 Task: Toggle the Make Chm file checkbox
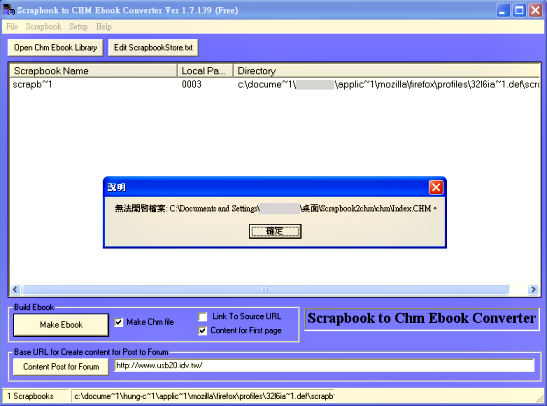(119, 322)
